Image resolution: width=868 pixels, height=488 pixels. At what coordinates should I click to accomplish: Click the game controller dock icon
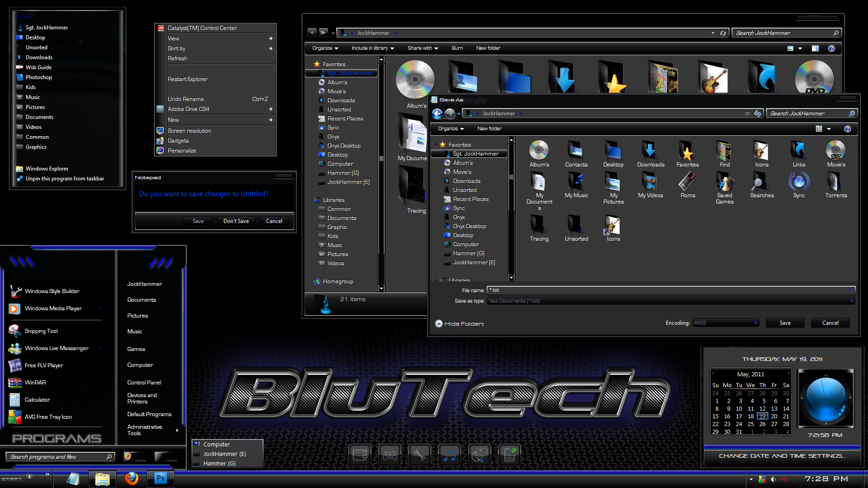pyautogui.click(x=390, y=455)
